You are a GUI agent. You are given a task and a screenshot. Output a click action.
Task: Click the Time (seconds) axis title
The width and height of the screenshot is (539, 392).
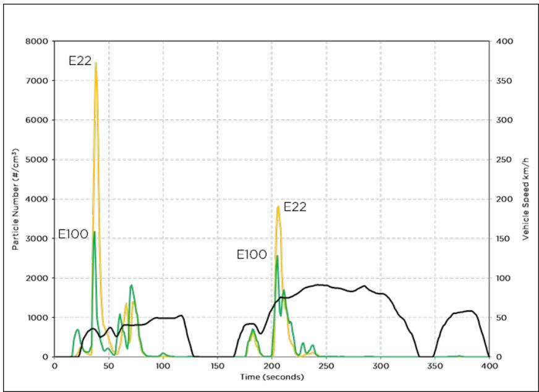[271, 377]
